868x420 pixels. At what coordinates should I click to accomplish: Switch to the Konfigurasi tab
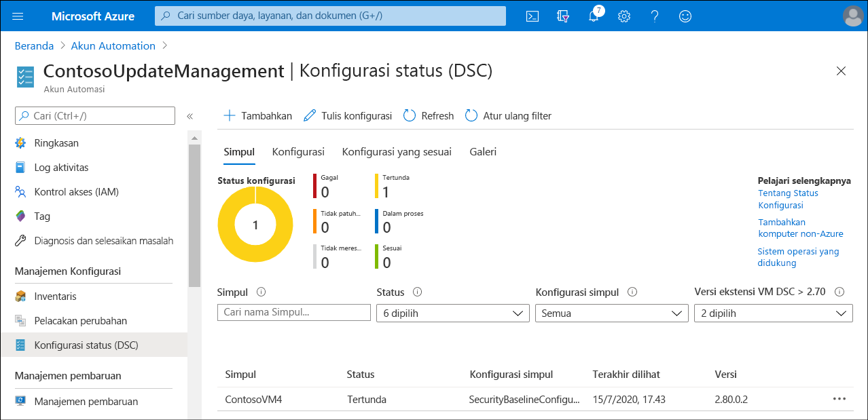point(298,152)
